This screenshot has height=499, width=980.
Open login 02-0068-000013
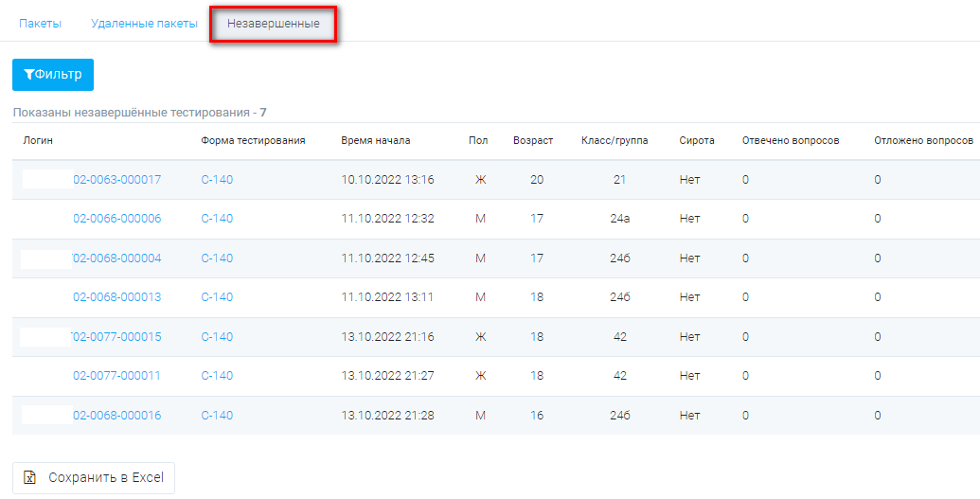point(116,297)
